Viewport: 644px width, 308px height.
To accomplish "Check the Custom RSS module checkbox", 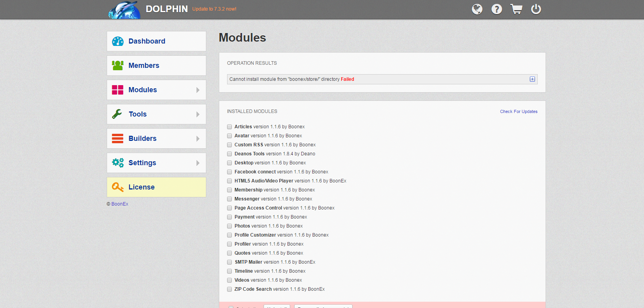I will pyautogui.click(x=229, y=145).
